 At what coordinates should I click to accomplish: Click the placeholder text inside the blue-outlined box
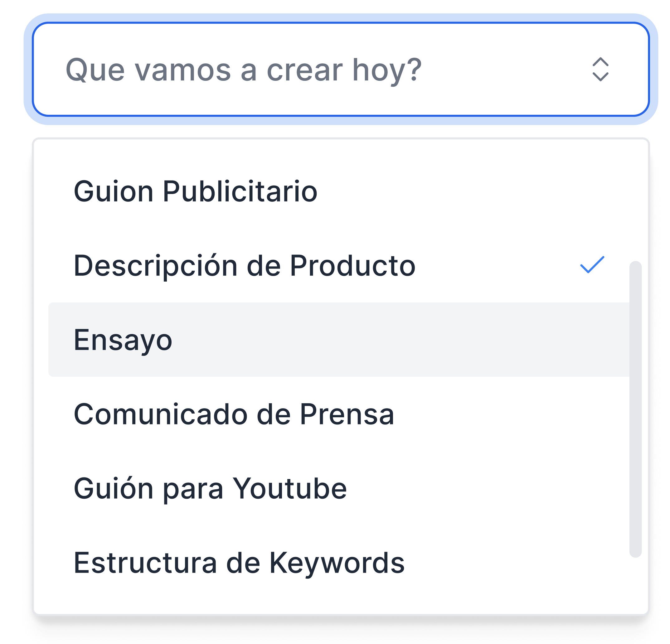pyautogui.click(x=243, y=70)
